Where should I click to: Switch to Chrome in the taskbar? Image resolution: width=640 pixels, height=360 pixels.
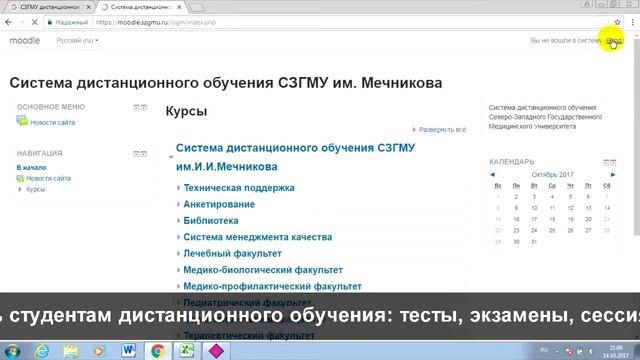click(x=158, y=351)
